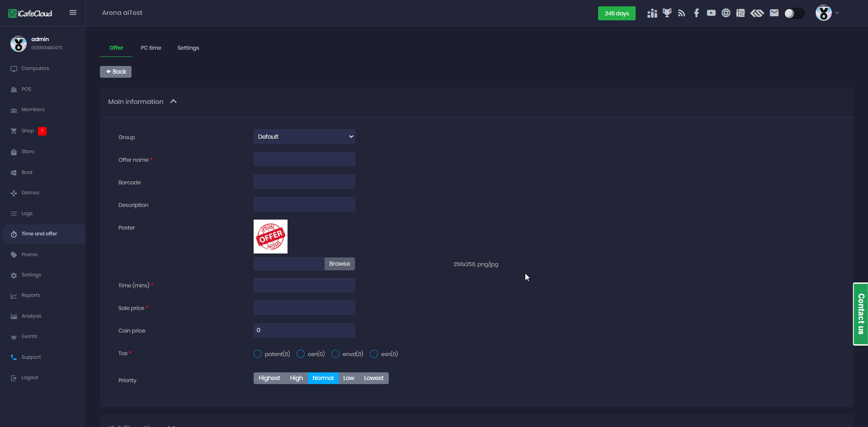Open Games from the sidebar

click(42, 193)
